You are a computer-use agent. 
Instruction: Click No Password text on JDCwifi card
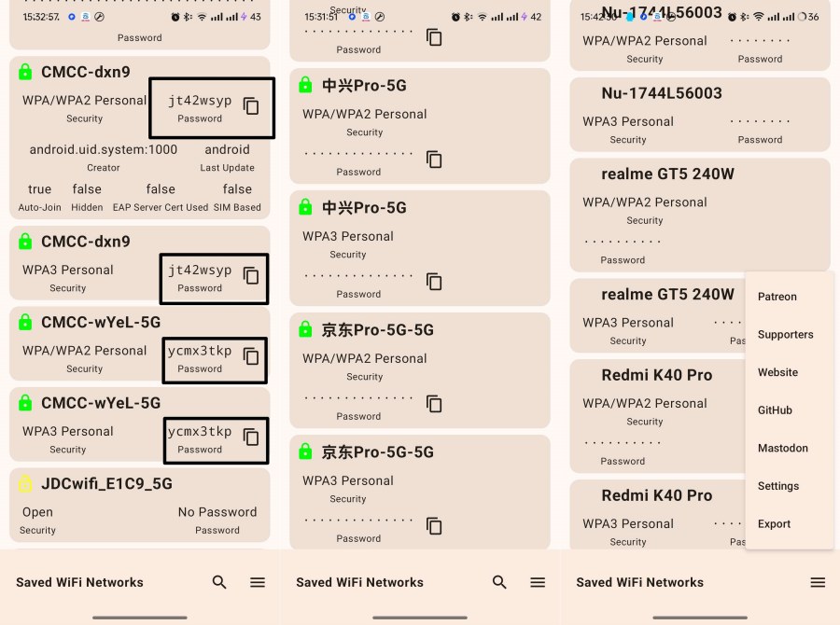pos(217,512)
